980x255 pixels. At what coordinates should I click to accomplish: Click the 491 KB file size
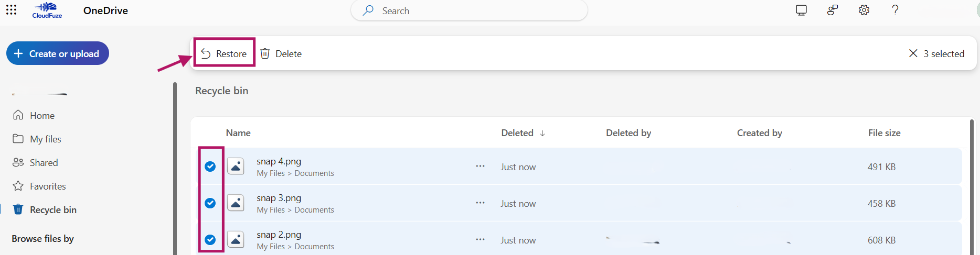[881, 167]
